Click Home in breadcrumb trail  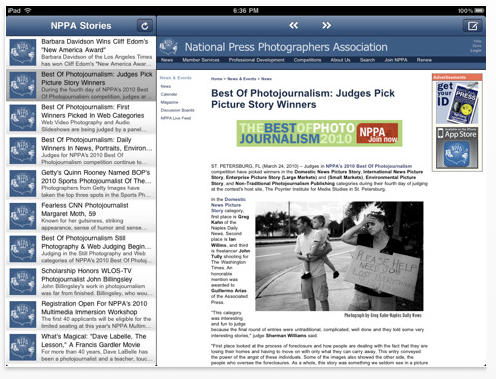[x=216, y=79]
